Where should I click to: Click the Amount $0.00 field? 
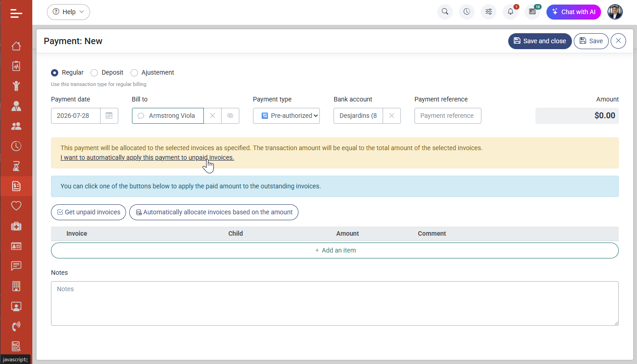click(577, 116)
